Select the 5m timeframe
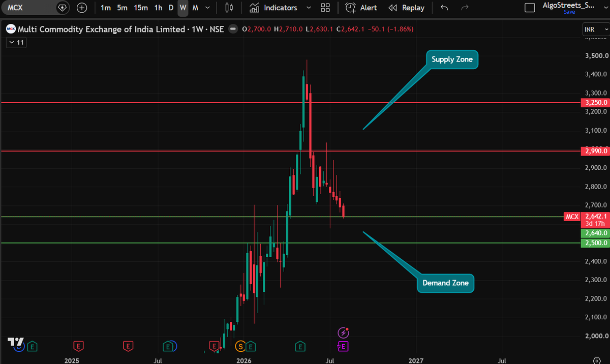The width and height of the screenshot is (610, 364). 122,8
